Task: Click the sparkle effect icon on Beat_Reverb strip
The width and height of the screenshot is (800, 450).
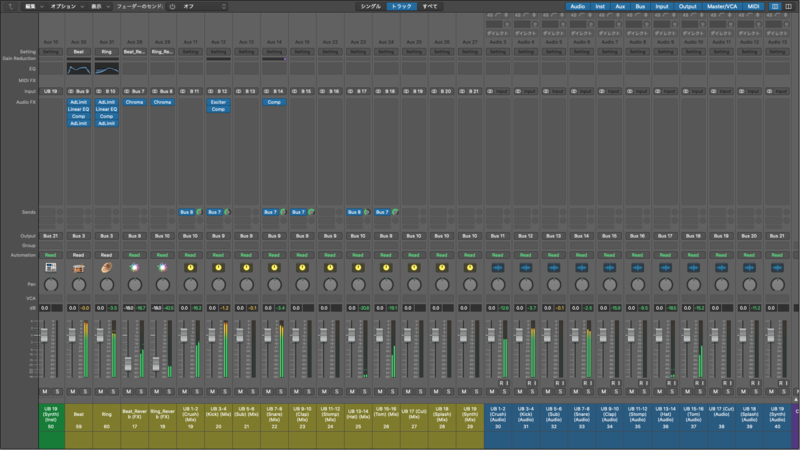Action: coord(134,267)
